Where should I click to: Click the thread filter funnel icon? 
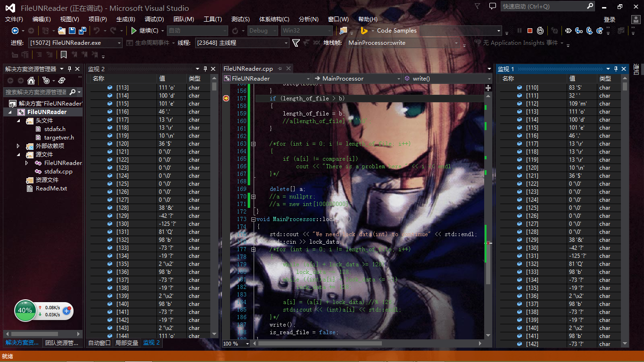[296, 43]
